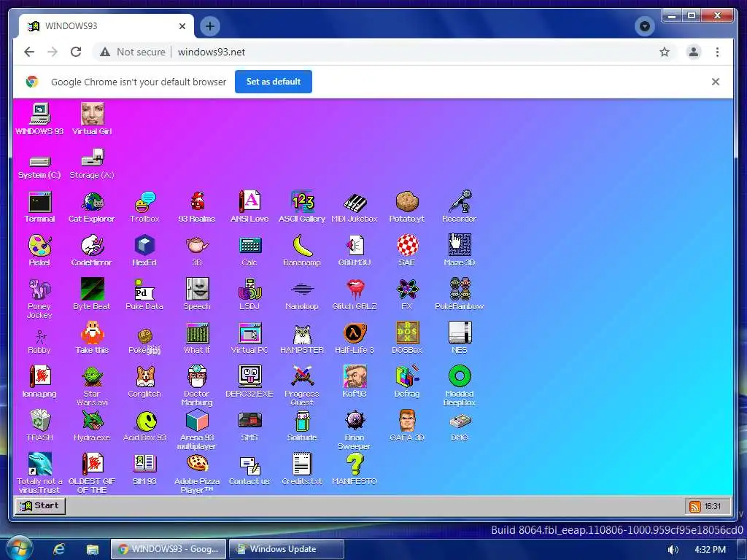Click the Set as default button
The height and width of the screenshot is (560, 747).
pos(274,82)
